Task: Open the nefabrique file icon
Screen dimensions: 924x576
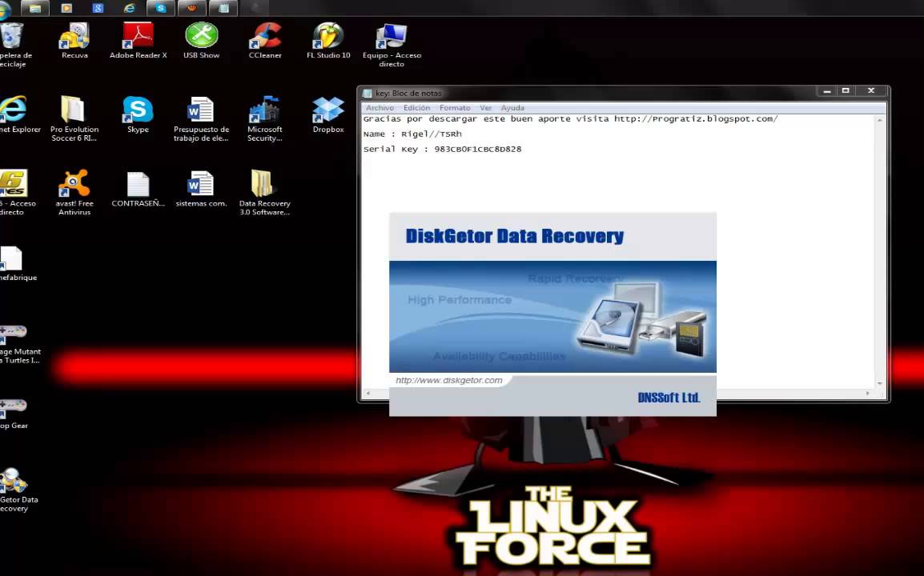Action: [17, 263]
